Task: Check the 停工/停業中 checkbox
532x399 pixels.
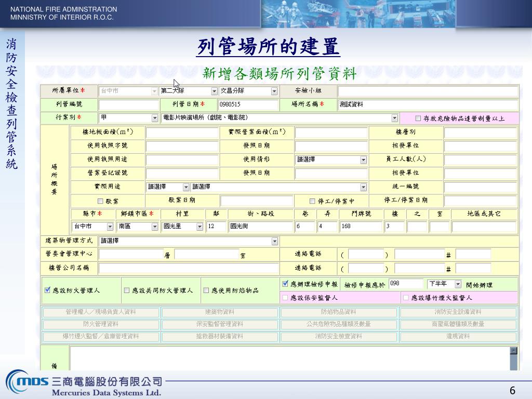Action: (312, 201)
